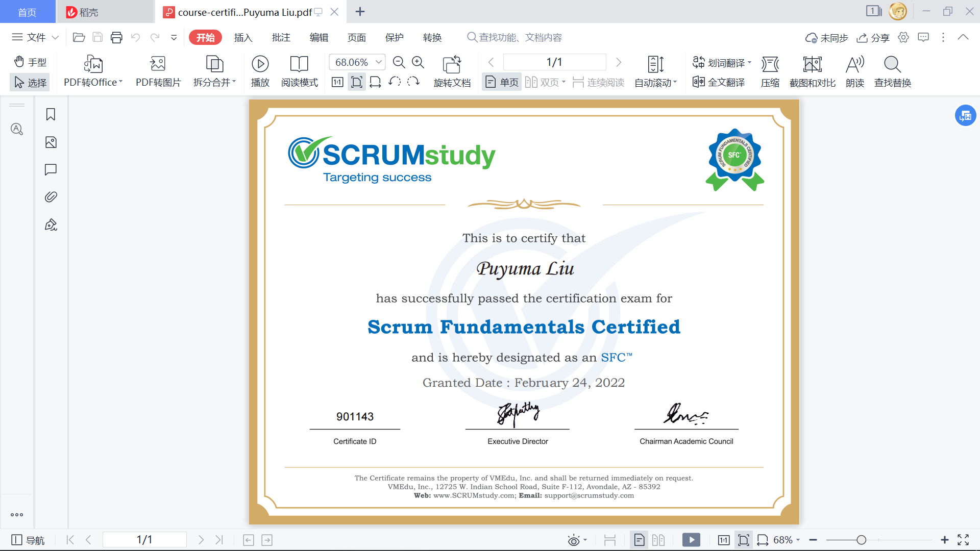Print the document with printer icon
This screenshot has height=551, width=980.
(116, 37)
